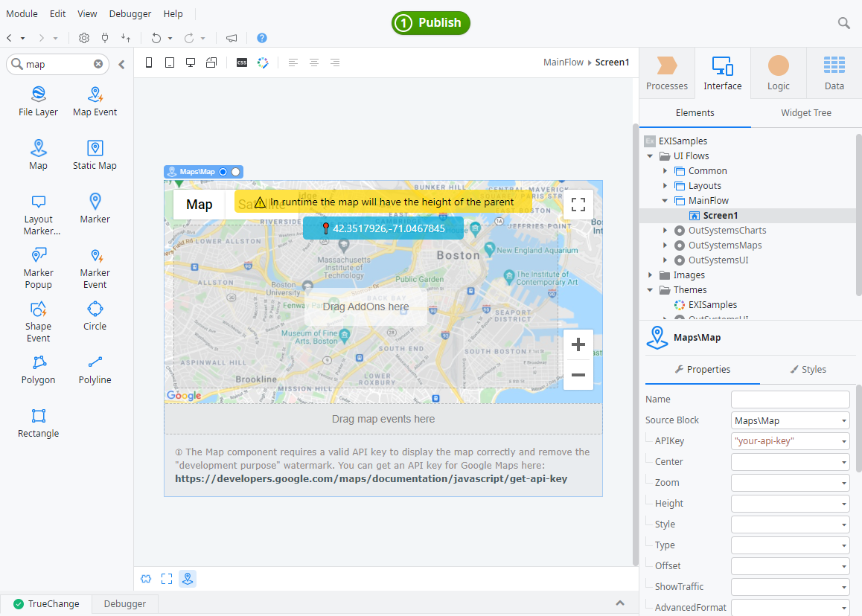Image resolution: width=862 pixels, height=616 pixels.
Task: Align text right
Action: pyautogui.click(x=335, y=62)
